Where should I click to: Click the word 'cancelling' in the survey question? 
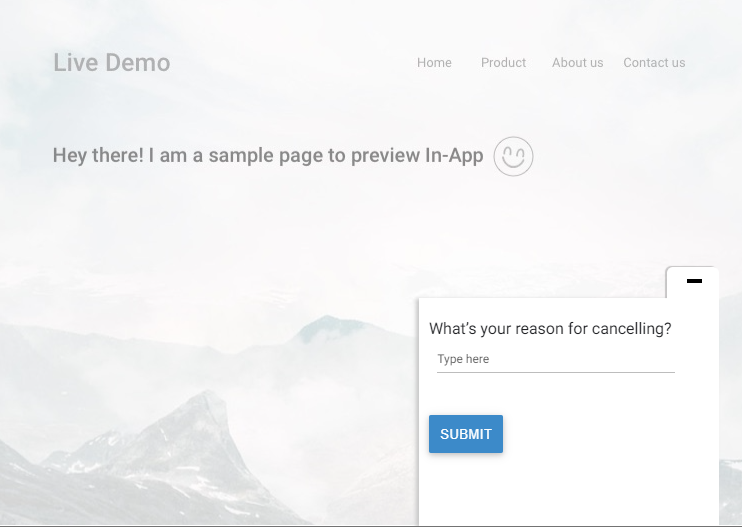pyautogui.click(x=629, y=329)
